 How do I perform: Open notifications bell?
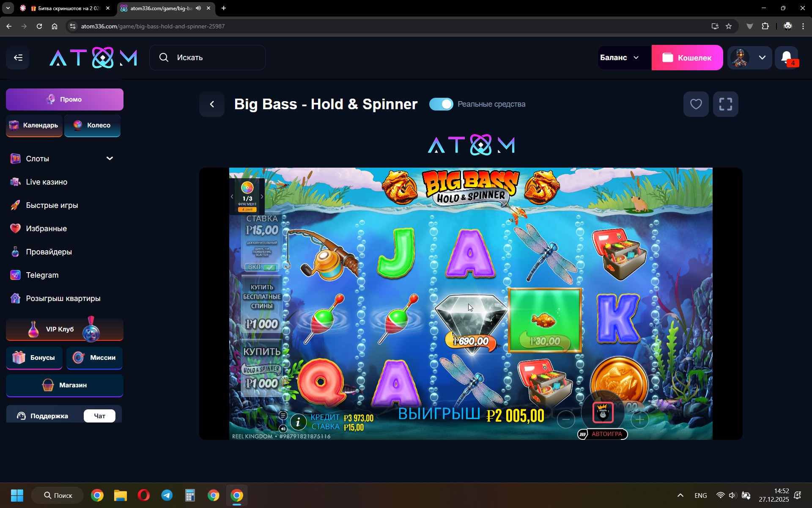click(787, 58)
